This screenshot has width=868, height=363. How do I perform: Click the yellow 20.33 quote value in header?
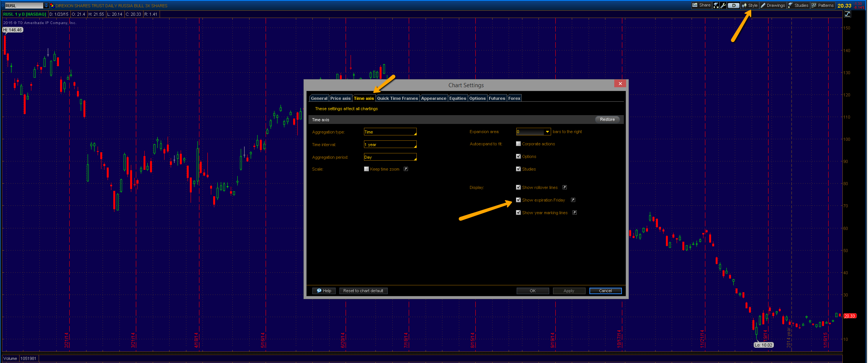pyautogui.click(x=844, y=5)
